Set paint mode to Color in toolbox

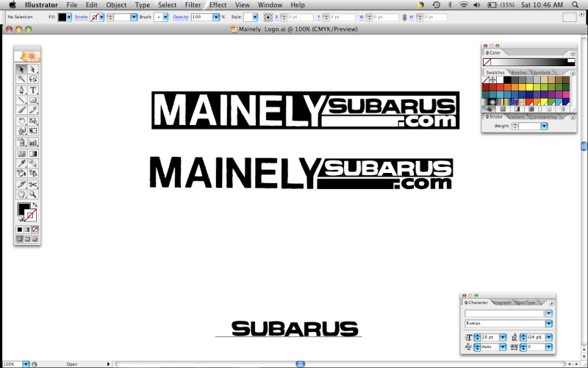click(x=20, y=230)
